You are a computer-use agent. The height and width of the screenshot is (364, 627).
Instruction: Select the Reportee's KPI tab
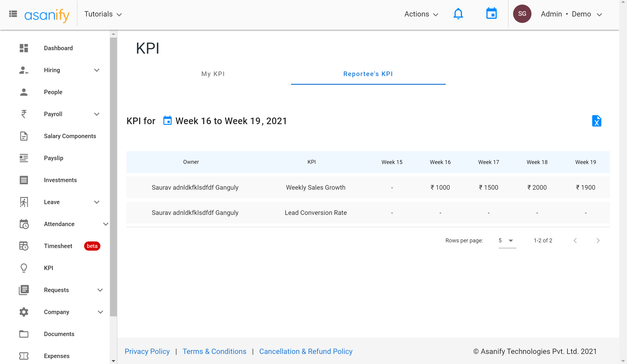coord(368,74)
